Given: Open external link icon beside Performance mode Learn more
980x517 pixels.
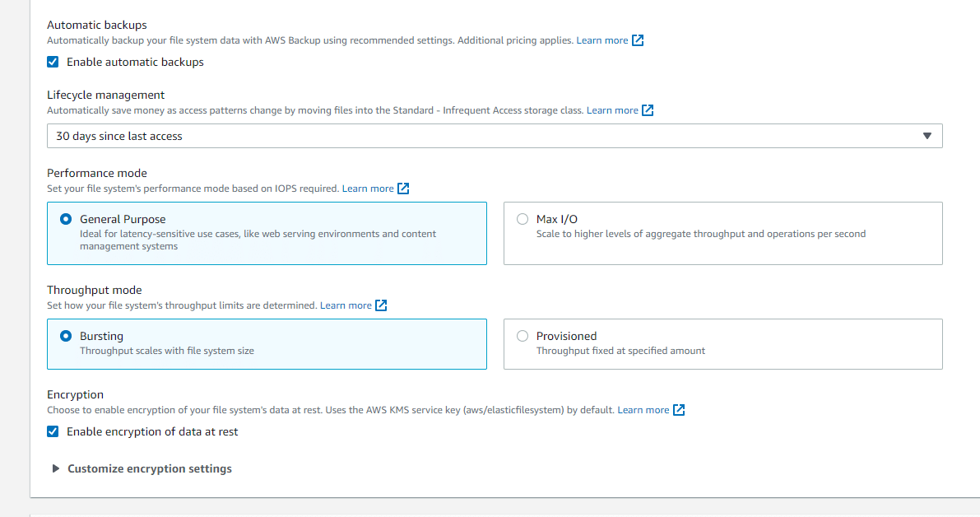Looking at the screenshot, I should (403, 189).
